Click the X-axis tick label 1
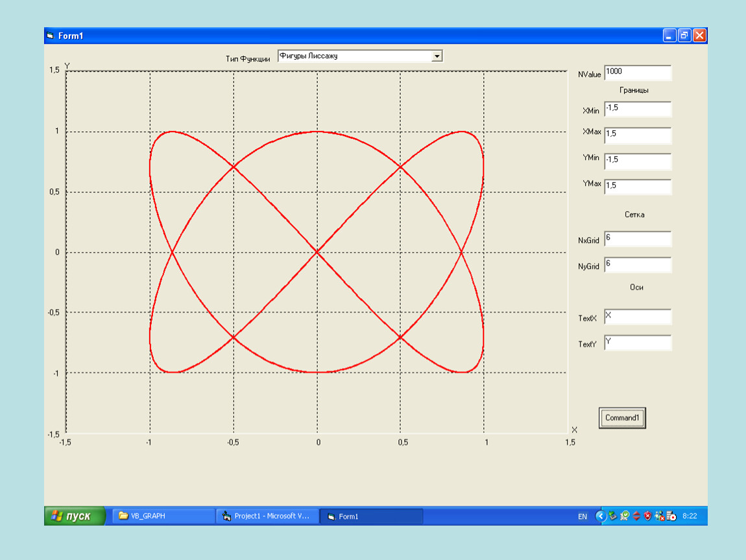 pyautogui.click(x=487, y=443)
